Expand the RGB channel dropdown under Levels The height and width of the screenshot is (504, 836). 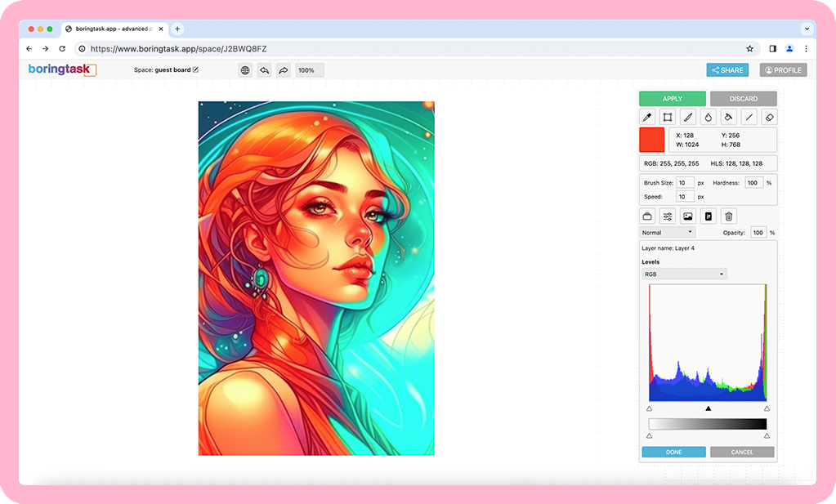(x=684, y=274)
